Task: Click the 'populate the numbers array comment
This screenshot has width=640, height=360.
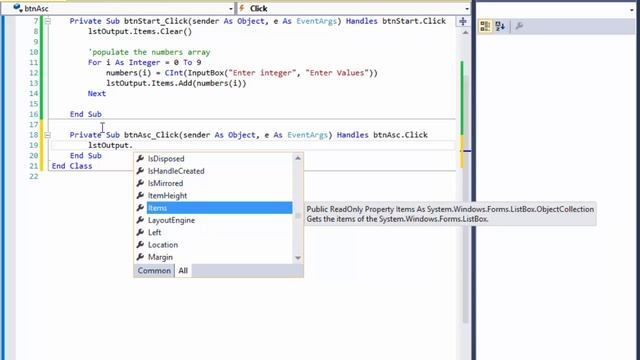Action: 149,52
